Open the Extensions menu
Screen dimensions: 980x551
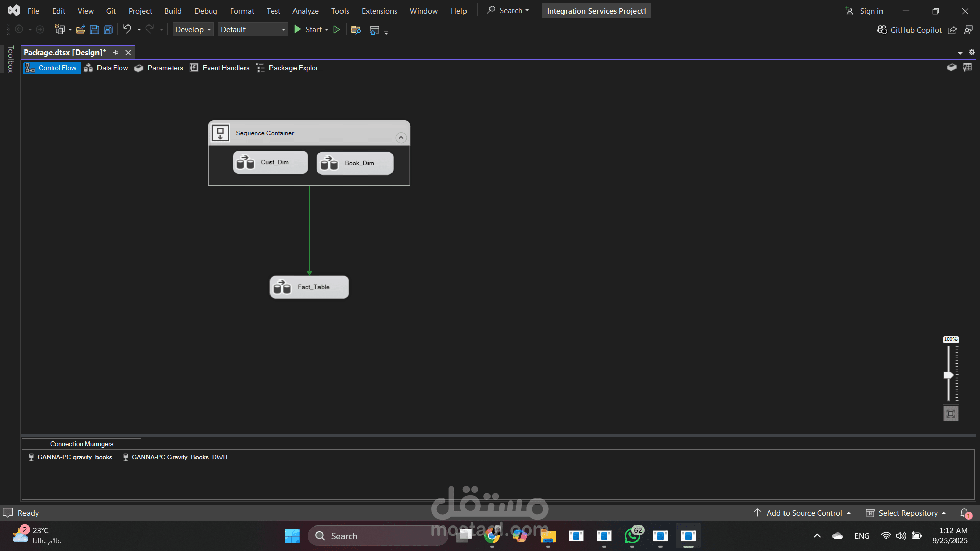point(379,11)
